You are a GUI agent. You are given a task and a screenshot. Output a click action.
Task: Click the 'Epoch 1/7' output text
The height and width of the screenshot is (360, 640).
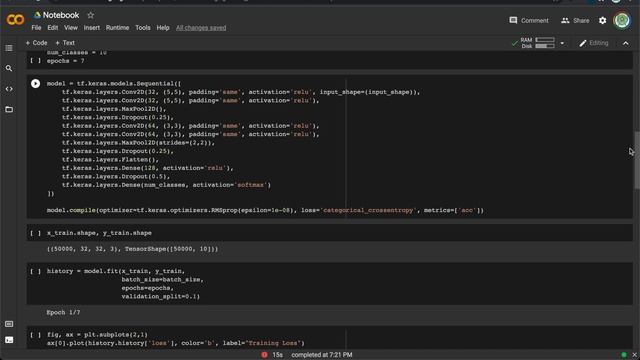pyautogui.click(x=63, y=313)
